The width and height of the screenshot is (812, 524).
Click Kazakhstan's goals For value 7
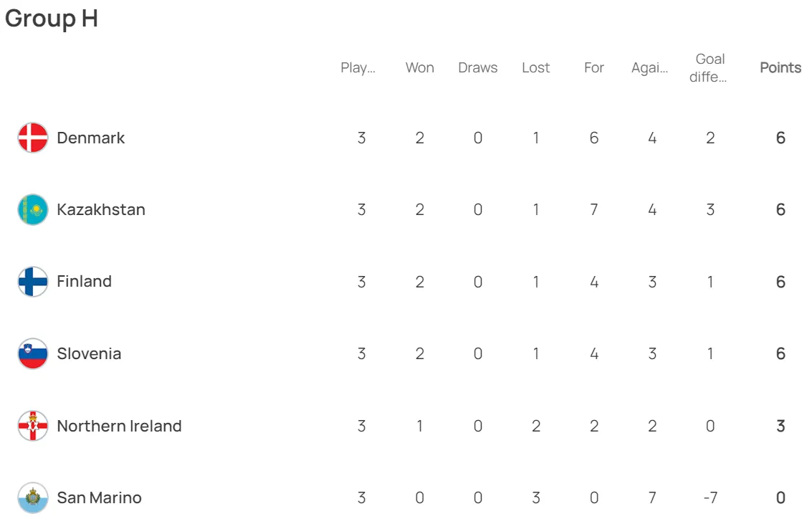(594, 210)
